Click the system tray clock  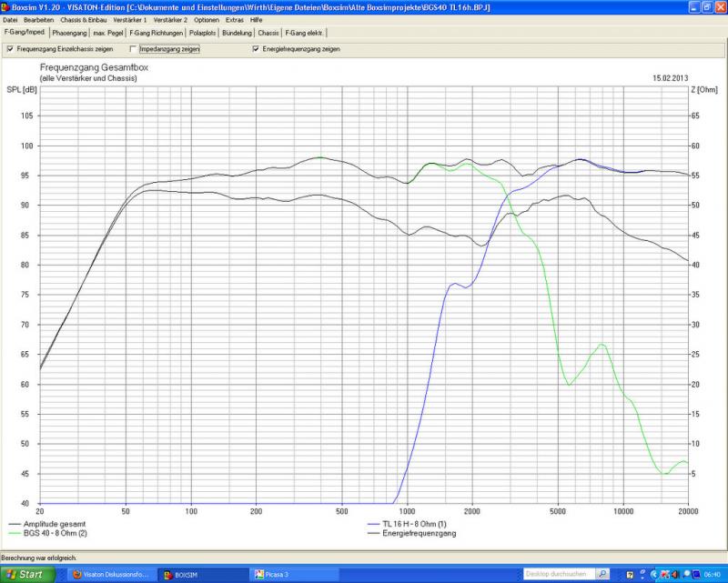point(712,575)
